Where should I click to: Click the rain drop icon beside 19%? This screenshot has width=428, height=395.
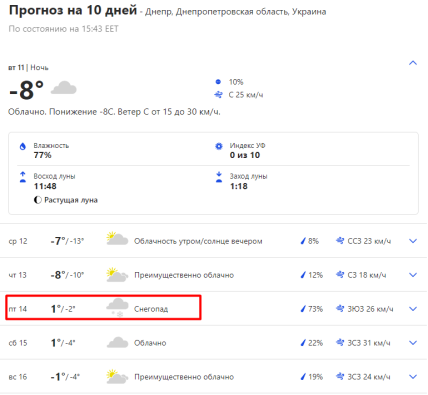303,377
